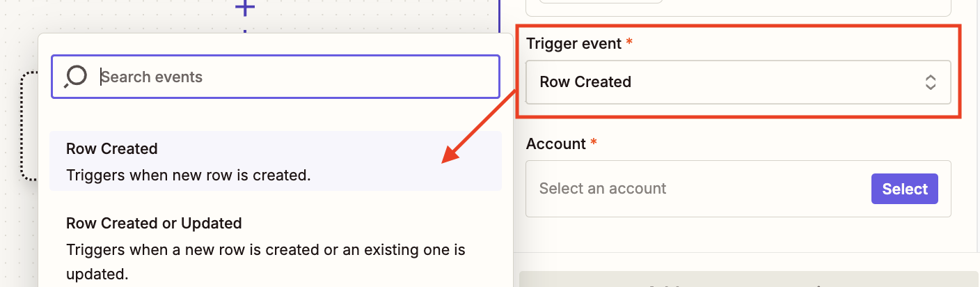
Task: Choose the Row Created or Updated event
Action: (x=276, y=248)
